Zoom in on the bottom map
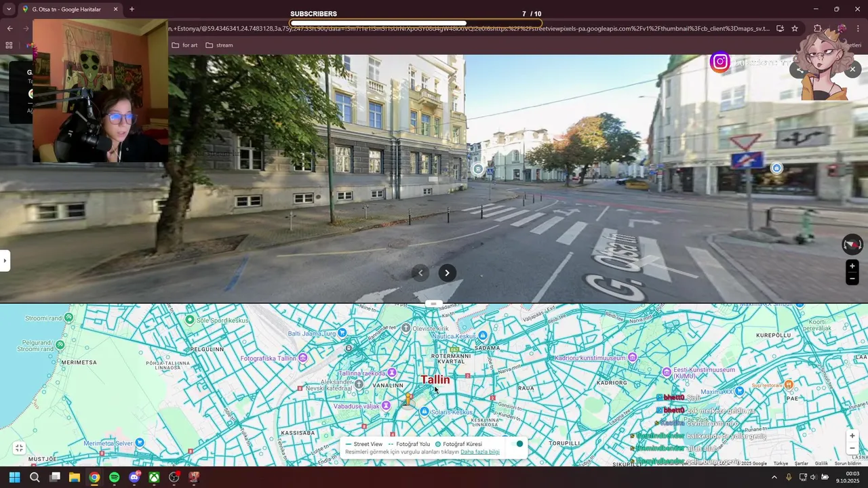 point(852,436)
